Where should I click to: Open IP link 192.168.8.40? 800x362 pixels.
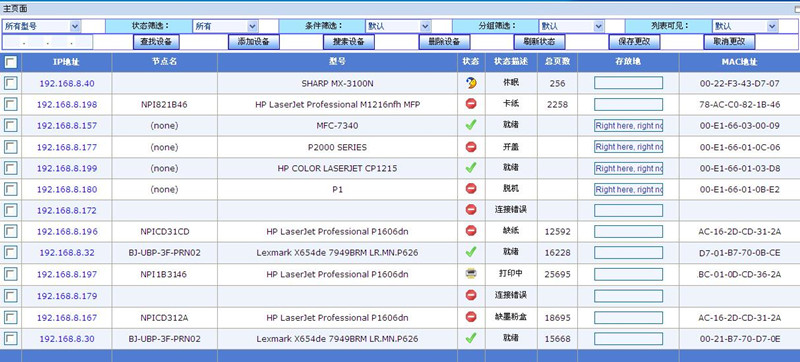point(67,84)
